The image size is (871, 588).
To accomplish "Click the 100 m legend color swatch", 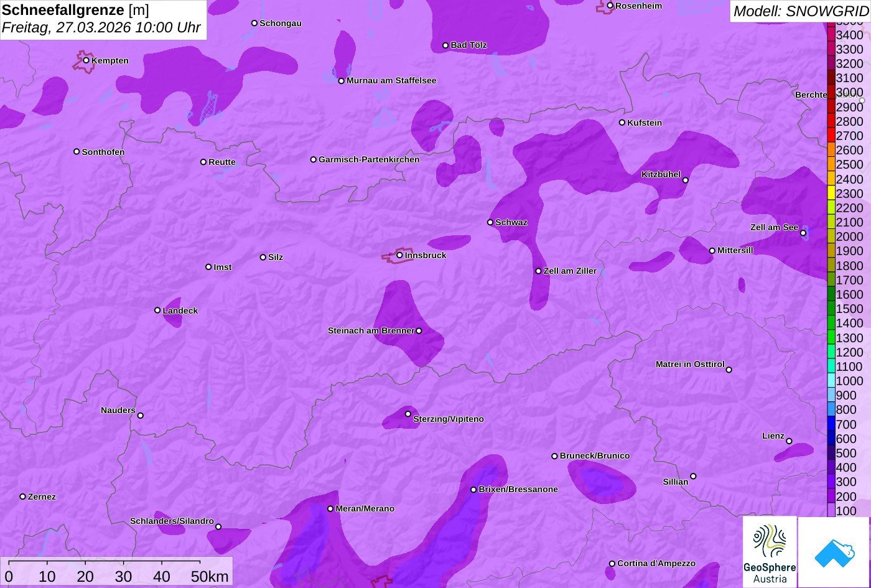I will [831, 510].
